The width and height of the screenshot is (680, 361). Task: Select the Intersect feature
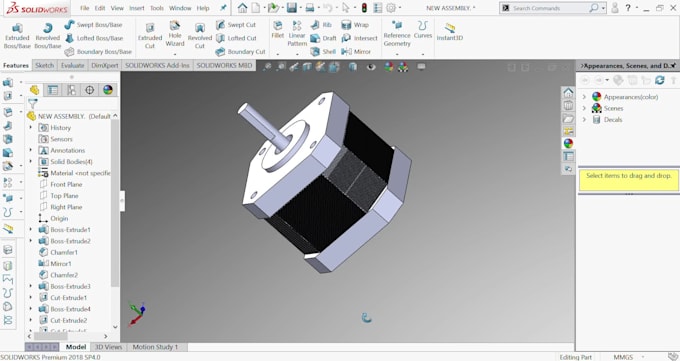[360, 38]
